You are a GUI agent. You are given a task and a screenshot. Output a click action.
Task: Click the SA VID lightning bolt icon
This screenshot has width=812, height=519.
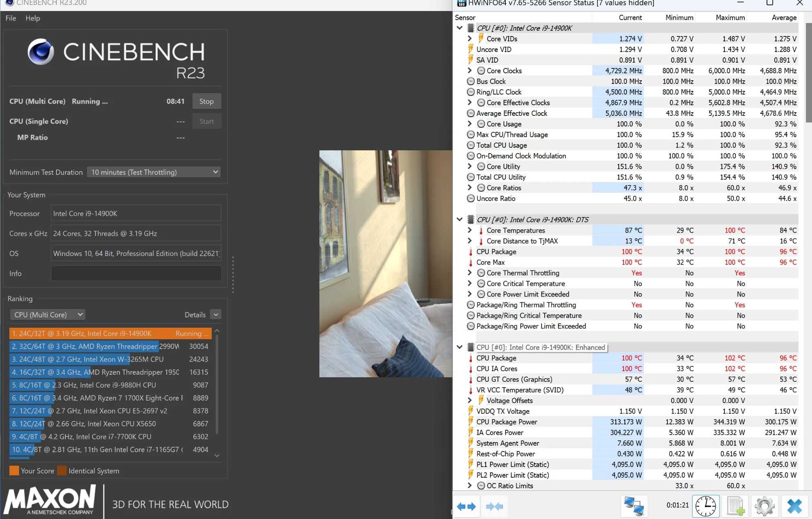pyautogui.click(x=470, y=60)
